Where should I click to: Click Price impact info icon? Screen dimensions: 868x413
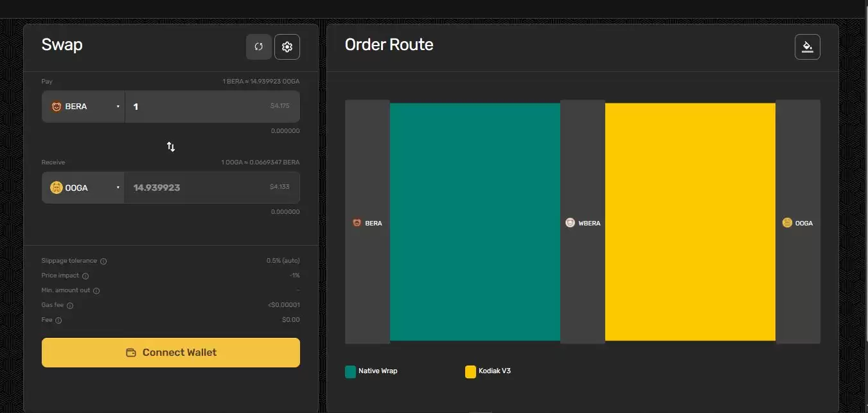point(85,276)
